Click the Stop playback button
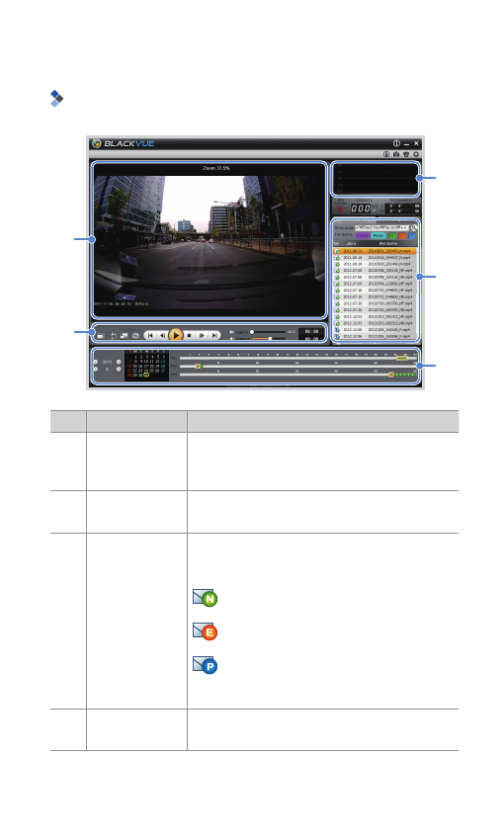504x840 pixels. pos(189,335)
